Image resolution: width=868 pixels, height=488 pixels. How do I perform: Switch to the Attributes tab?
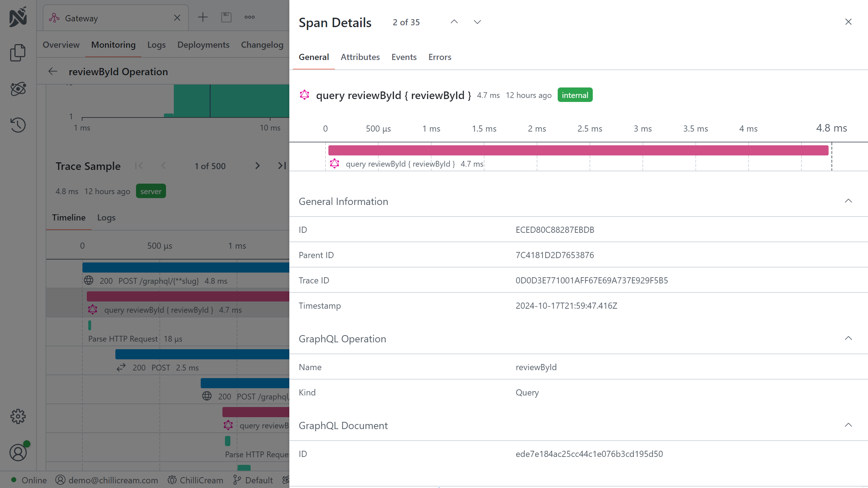tap(360, 57)
